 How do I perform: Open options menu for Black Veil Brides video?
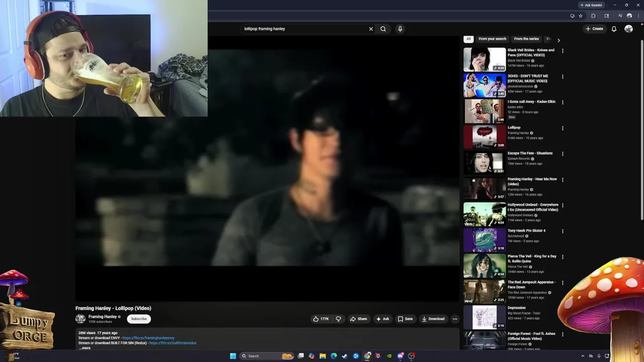[x=562, y=51]
